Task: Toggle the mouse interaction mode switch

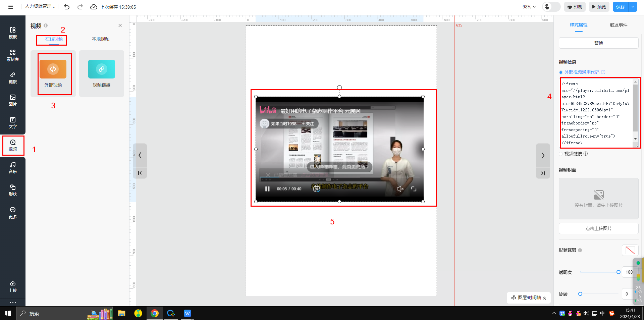Action: coord(551,7)
